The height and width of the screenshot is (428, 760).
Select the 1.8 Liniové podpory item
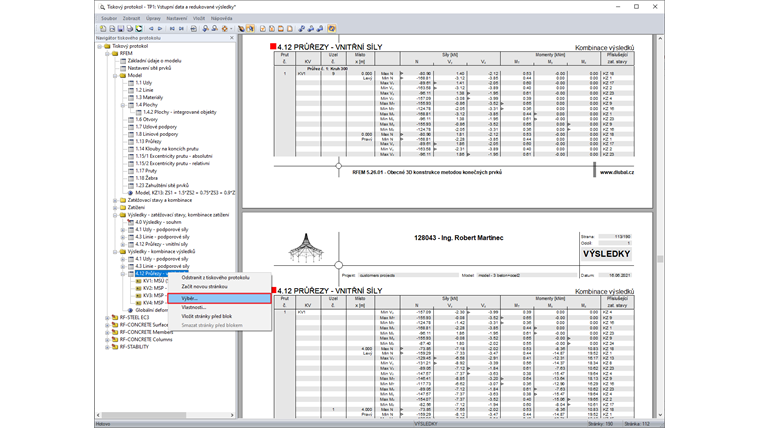[x=157, y=134]
